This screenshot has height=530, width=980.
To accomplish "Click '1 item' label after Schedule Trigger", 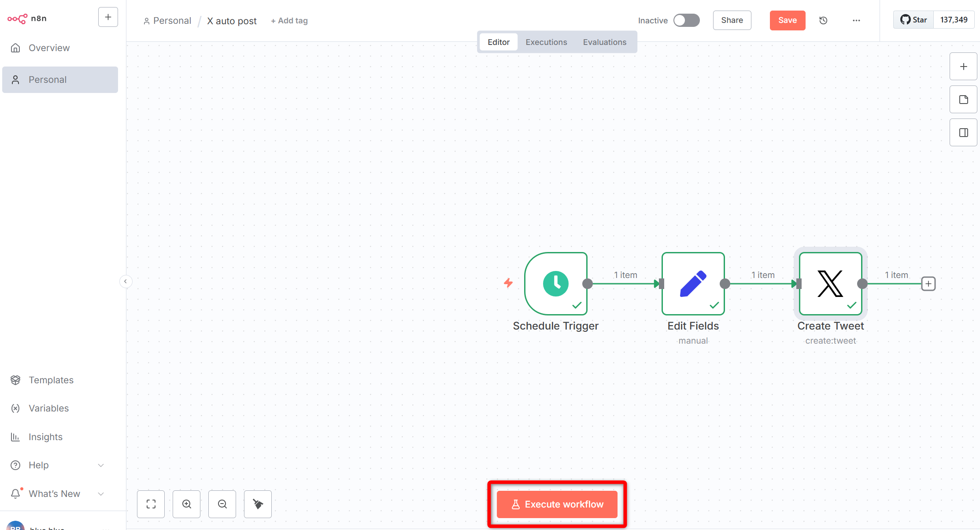I will point(625,275).
